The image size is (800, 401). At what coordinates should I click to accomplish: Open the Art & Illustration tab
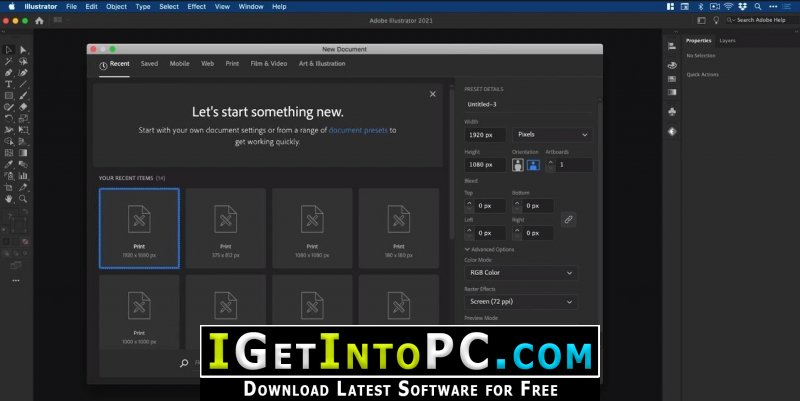click(322, 64)
